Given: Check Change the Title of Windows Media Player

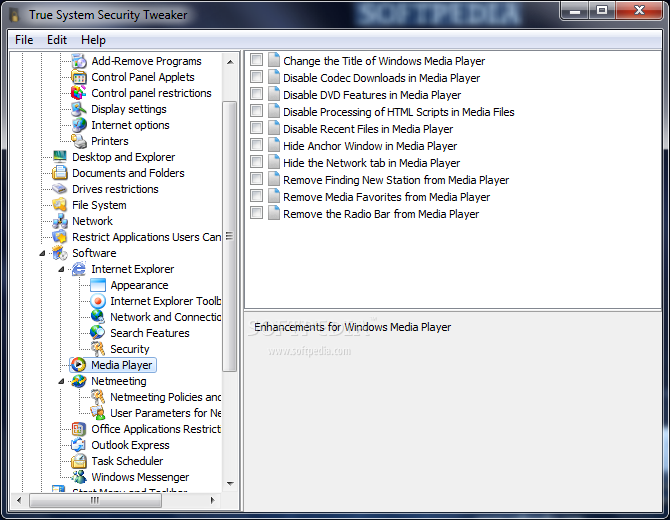Looking at the screenshot, I should coord(256,60).
